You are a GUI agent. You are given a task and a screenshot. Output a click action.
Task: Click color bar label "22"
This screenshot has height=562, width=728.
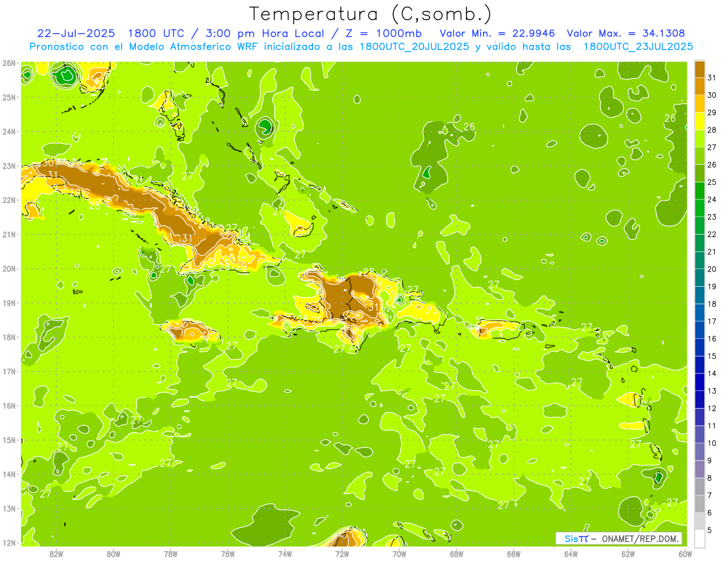(712, 234)
